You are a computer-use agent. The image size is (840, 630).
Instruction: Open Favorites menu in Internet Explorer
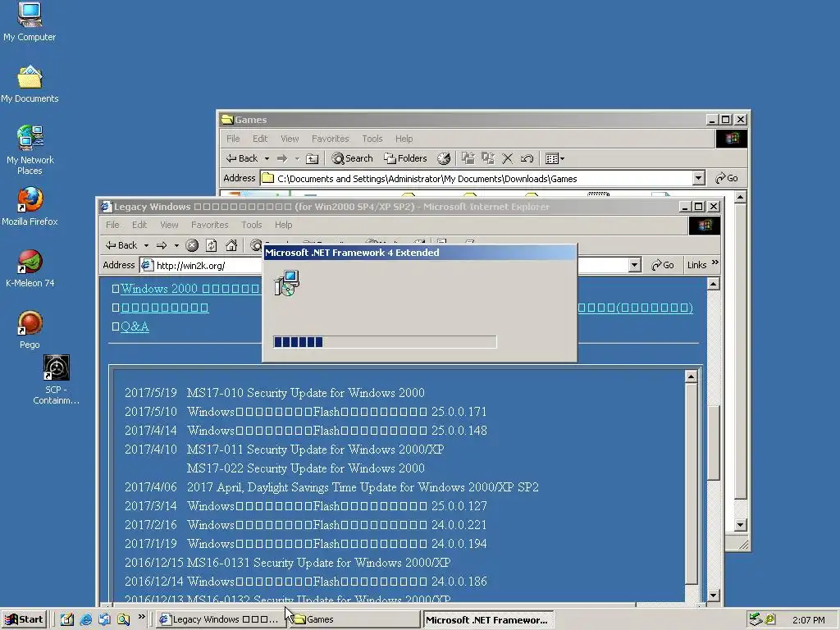209,225
